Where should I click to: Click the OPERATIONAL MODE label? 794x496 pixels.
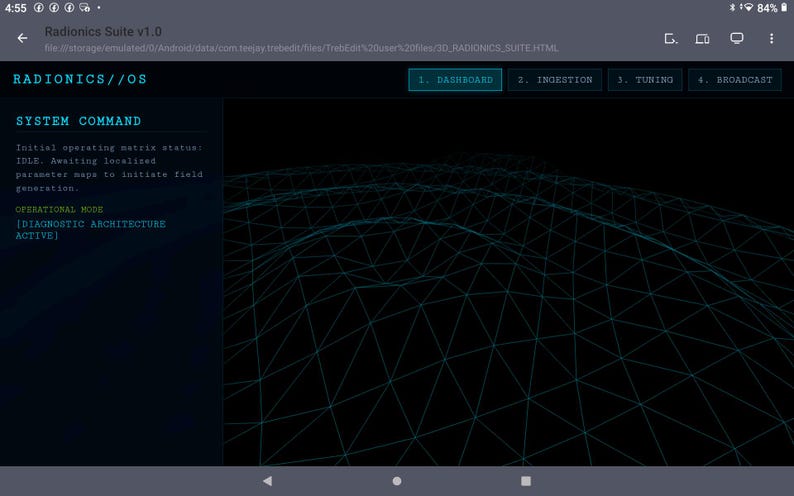[59, 210]
